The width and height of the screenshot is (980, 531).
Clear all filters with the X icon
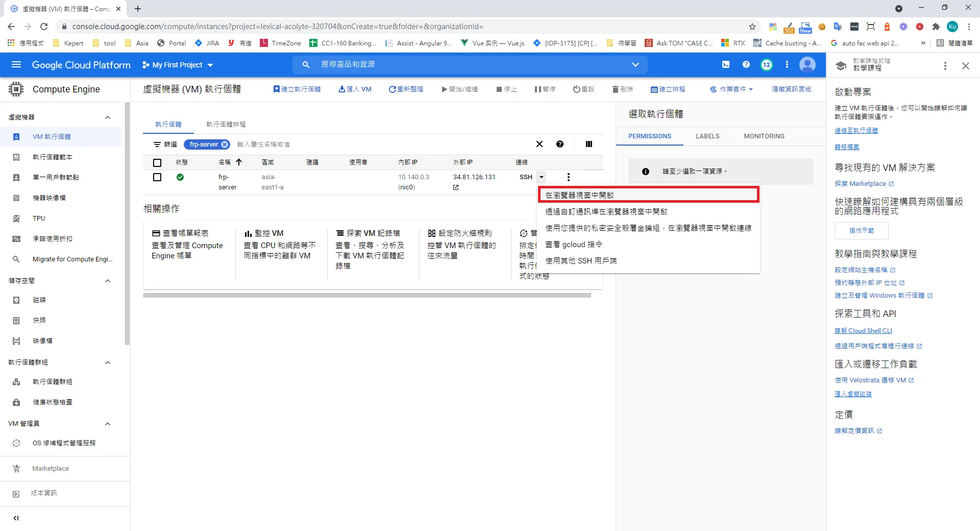539,144
